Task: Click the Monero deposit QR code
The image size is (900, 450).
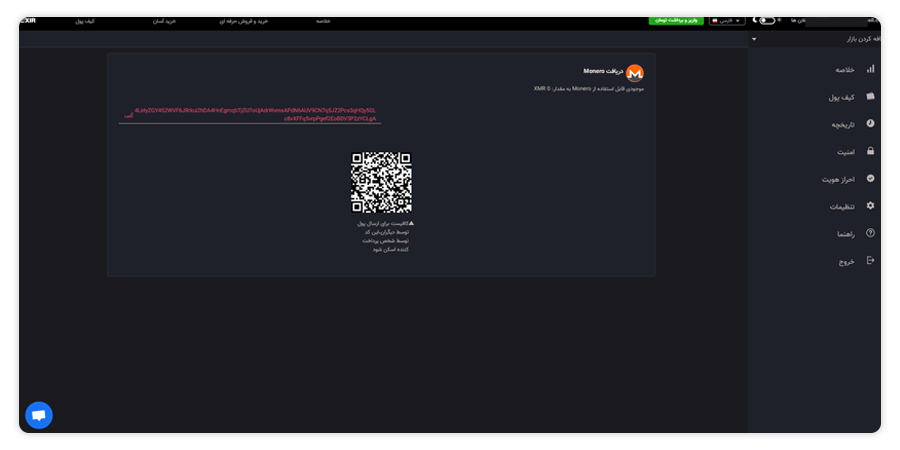Action: pyautogui.click(x=381, y=182)
